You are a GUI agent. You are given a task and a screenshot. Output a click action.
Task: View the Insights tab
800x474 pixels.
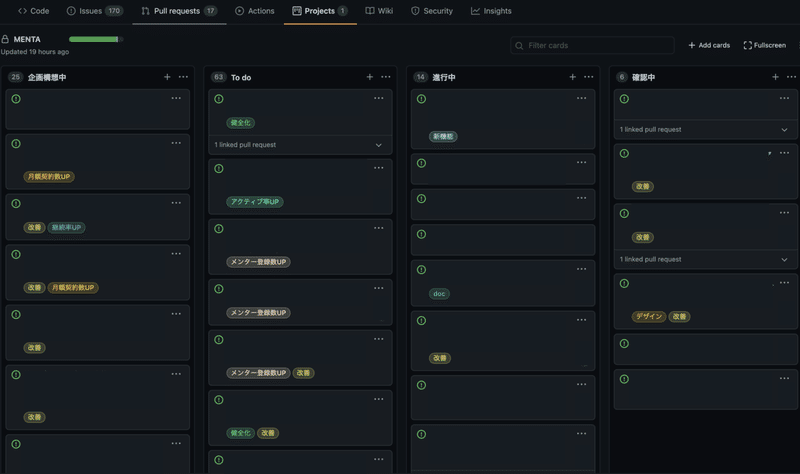pyautogui.click(x=491, y=11)
